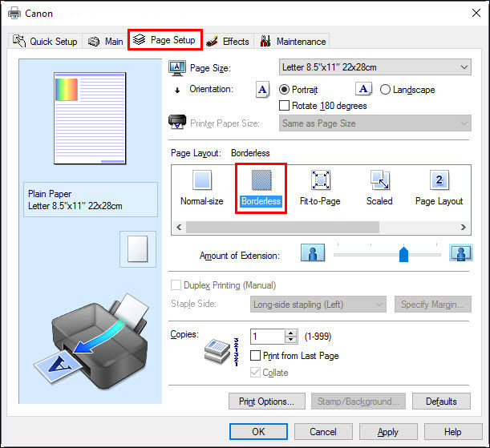Increase copies with the up arrow
This screenshot has width=490, height=448.
291,333
